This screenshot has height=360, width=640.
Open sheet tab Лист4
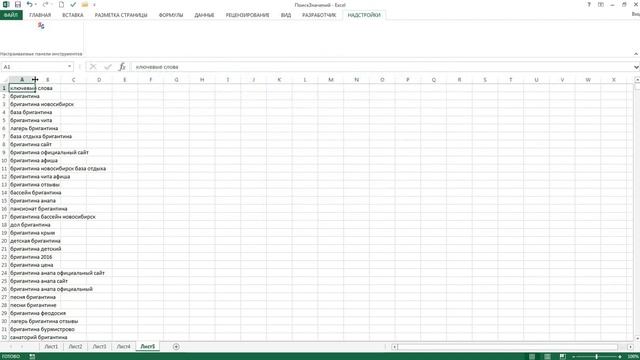pos(123,347)
